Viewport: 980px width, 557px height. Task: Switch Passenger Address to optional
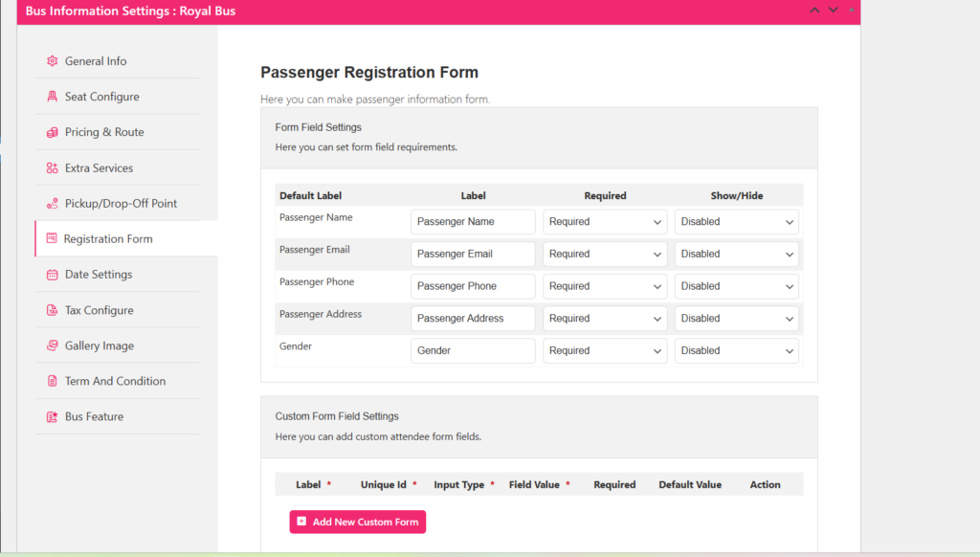pos(604,318)
